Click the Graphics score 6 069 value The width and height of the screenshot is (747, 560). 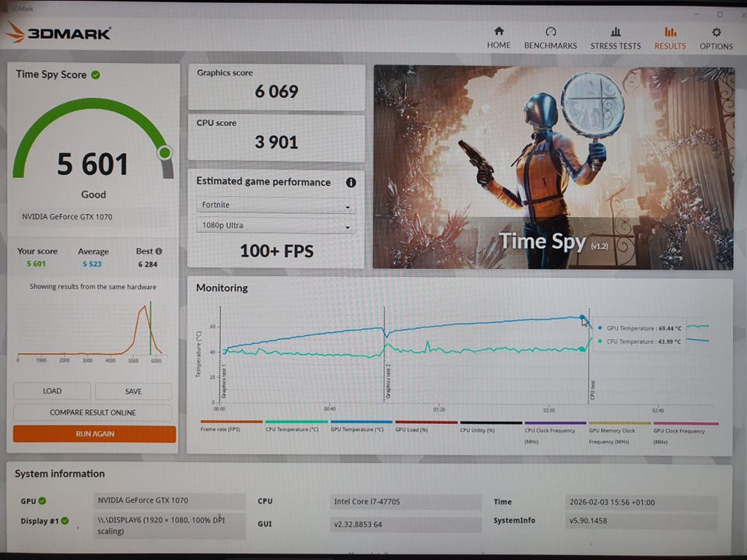276,92
